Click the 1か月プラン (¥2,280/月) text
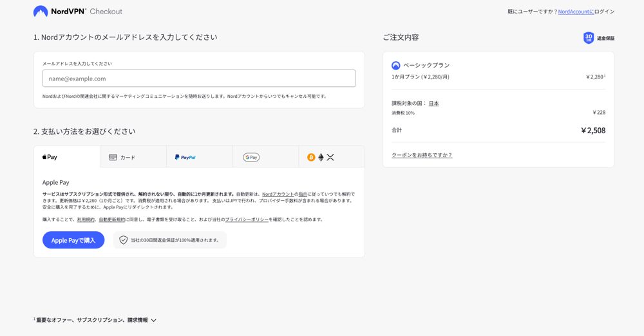644x336 pixels. tap(420, 77)
